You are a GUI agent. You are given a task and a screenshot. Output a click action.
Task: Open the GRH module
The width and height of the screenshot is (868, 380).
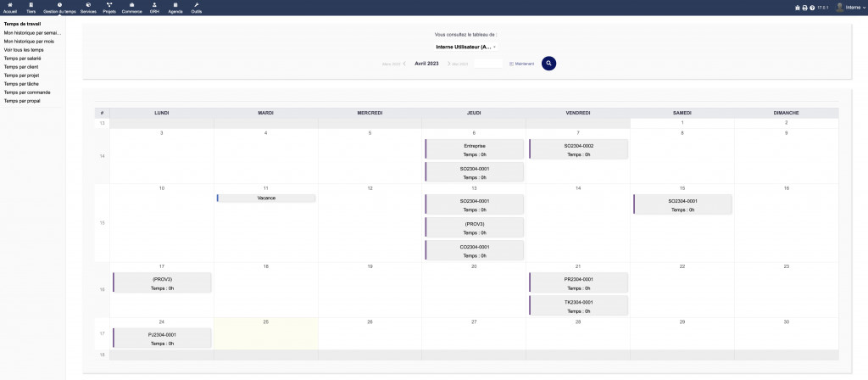pyautogui.click(x=154, y=8)
